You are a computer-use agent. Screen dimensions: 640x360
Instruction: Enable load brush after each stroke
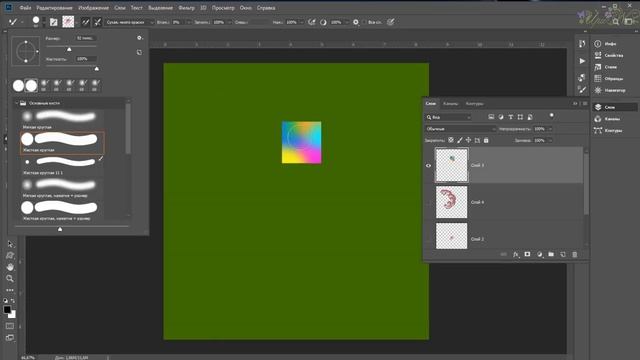tap(86, 22)
